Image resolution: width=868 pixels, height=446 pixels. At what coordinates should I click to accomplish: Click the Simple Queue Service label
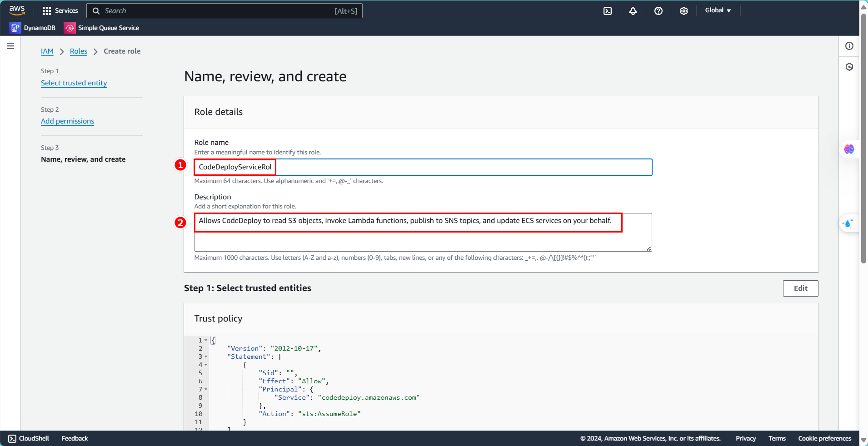click(109, 28)
